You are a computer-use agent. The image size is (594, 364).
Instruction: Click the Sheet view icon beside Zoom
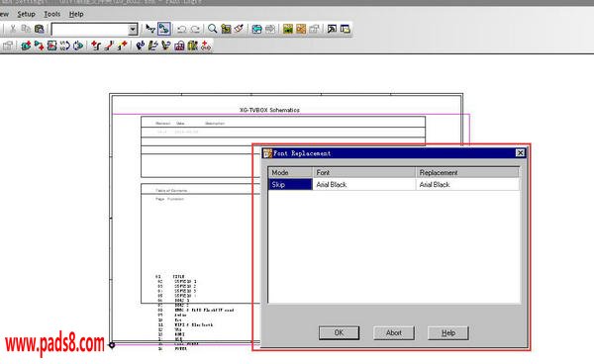[226, 29]
